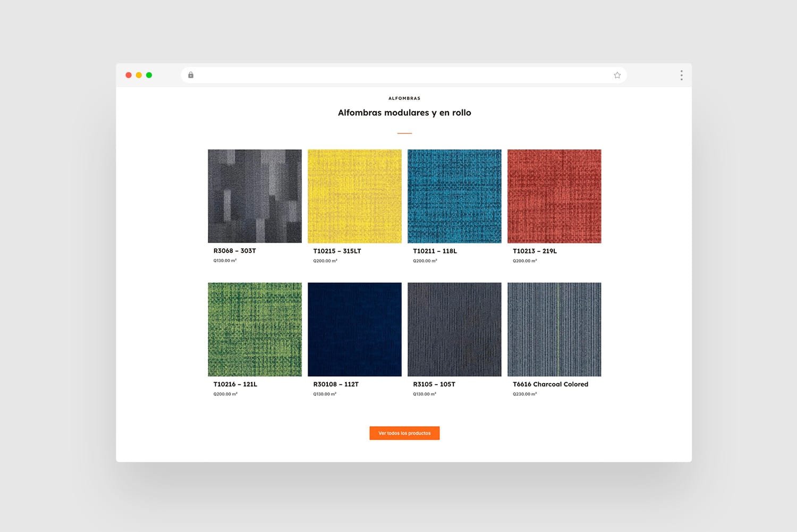Open the gray R3068 – 303T carpet image

tap(255, 196)
